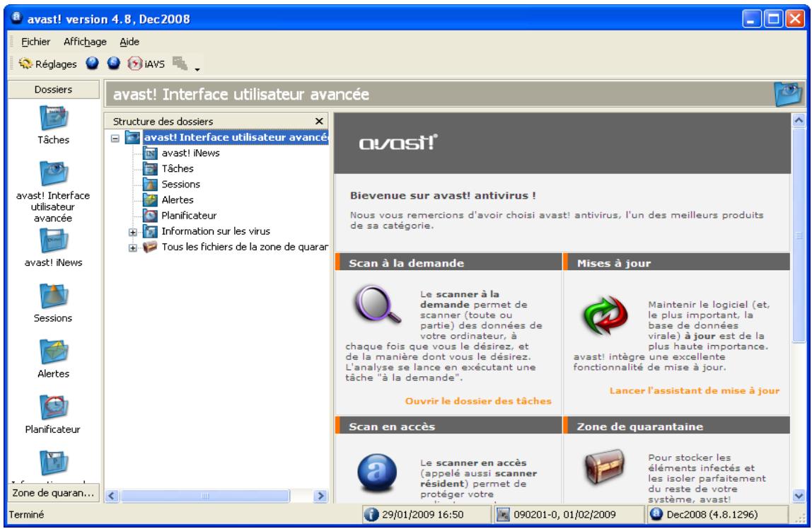812x529 pixels.
Task: Select avast! iNews in folder tree
Action: 190,153
